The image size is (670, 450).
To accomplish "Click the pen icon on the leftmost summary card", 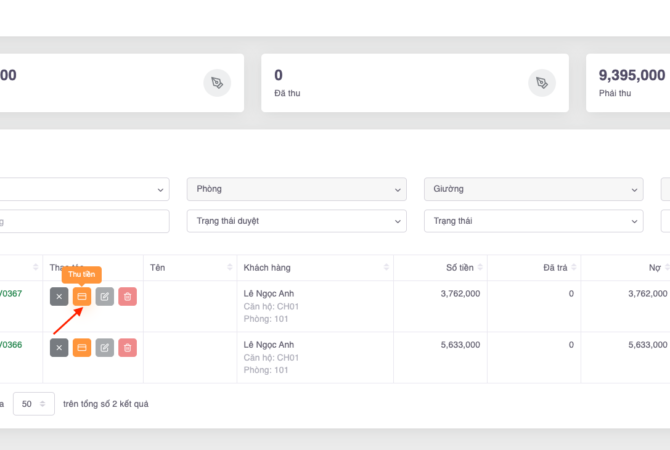I will 217,83.
